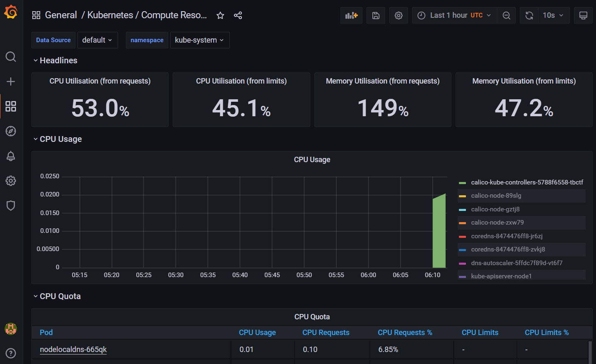The image size is (596, 364).
Task: Cycle the TV view mode
Action: pyautogui.click(x=583, y=15)
